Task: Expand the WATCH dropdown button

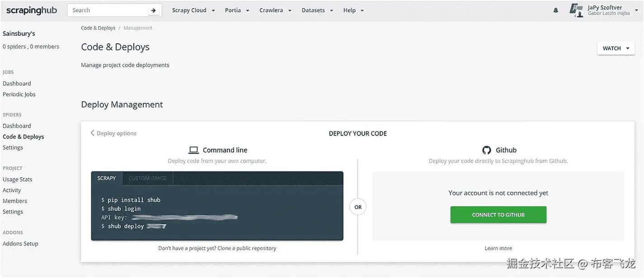Action: pyautogui.click(x=616, y=48)
